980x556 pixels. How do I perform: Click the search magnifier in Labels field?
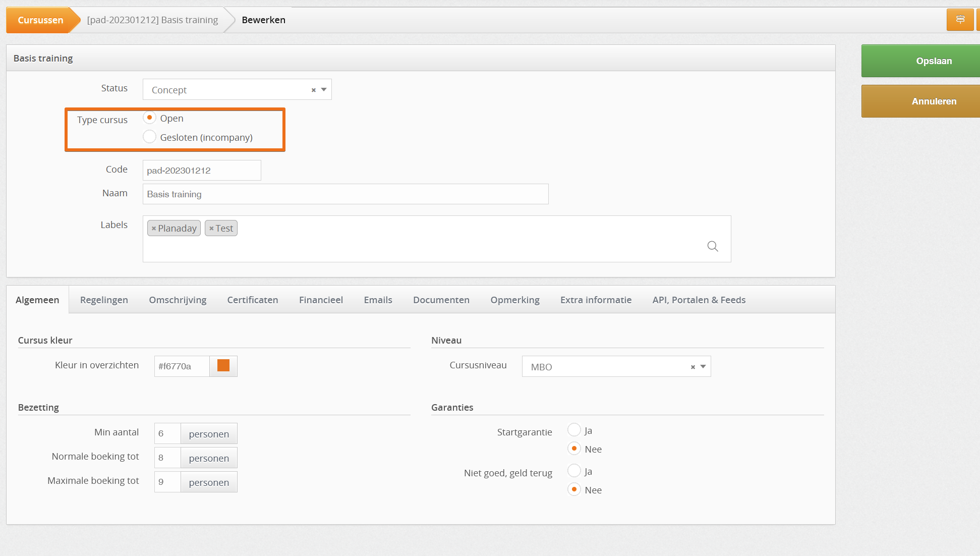[712, 246]
